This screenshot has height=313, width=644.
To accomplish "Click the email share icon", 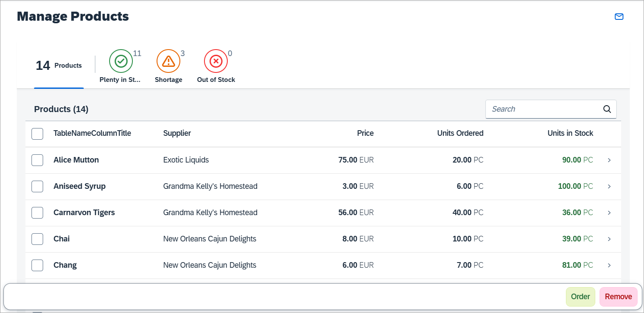I will point(619,17).
